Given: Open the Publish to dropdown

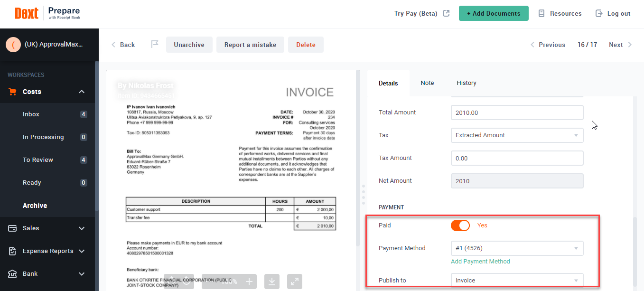Looking at the screenshot, I should [517, 281].
